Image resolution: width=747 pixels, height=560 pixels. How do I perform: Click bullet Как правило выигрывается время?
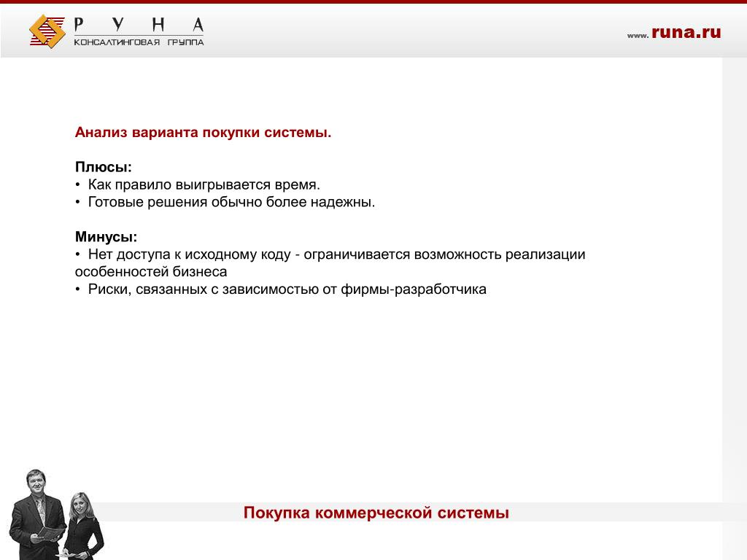click(x=198, y=184)
